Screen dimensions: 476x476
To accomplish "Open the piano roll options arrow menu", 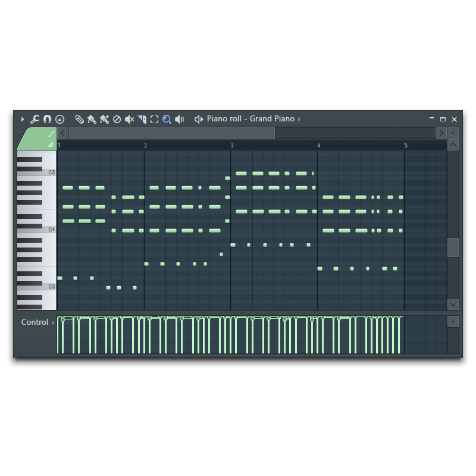I will [23, 119].
